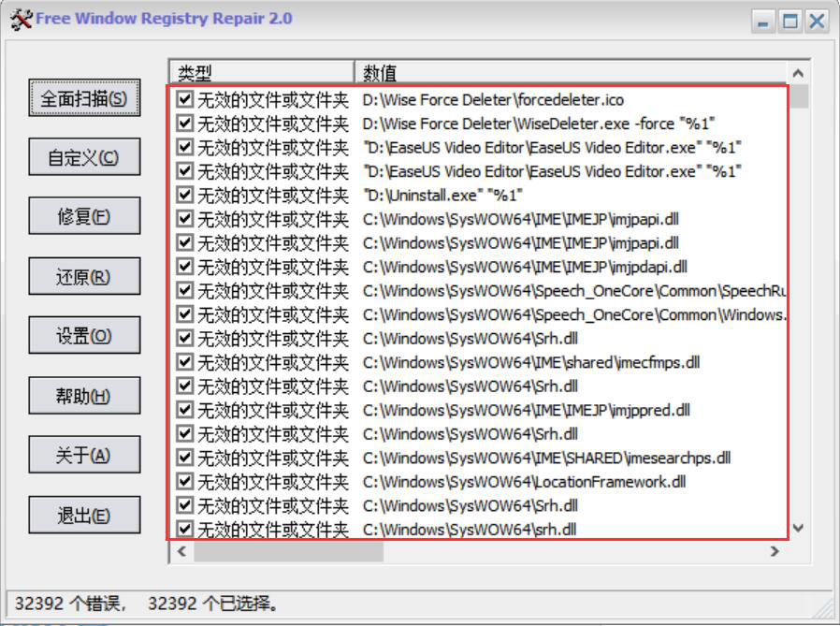Sort by the 数值 column header
Viewport: 840px width, 626px height.
[x=571, y=72]
